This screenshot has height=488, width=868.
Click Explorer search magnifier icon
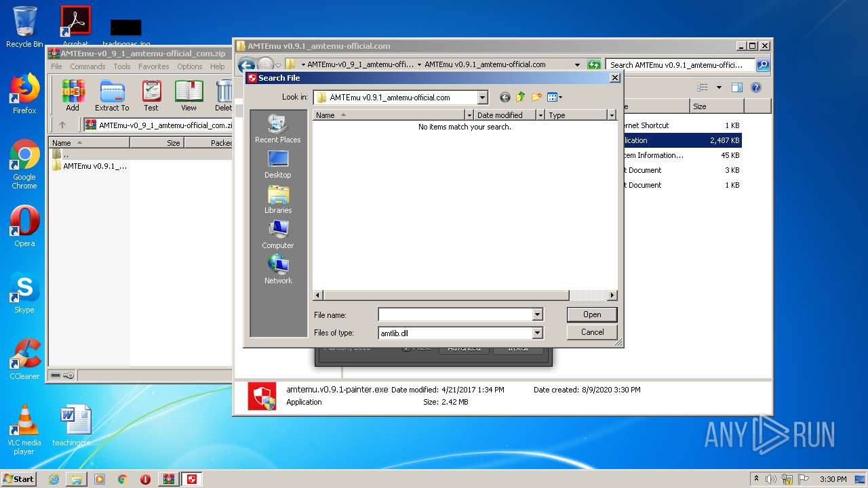[x=762, y=65]
